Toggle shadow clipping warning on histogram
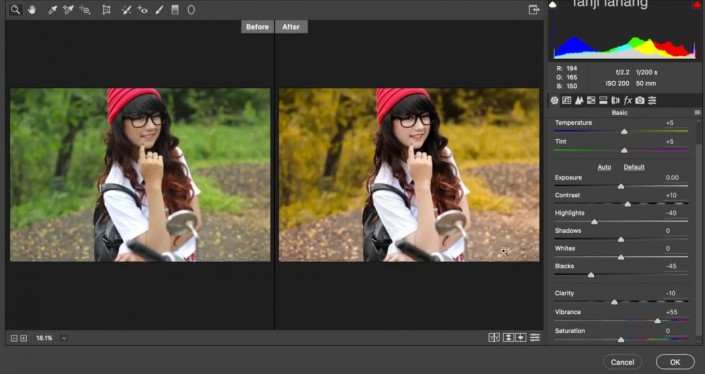The height and width of the screenshot is (374, 705). [x=553, y=4]
